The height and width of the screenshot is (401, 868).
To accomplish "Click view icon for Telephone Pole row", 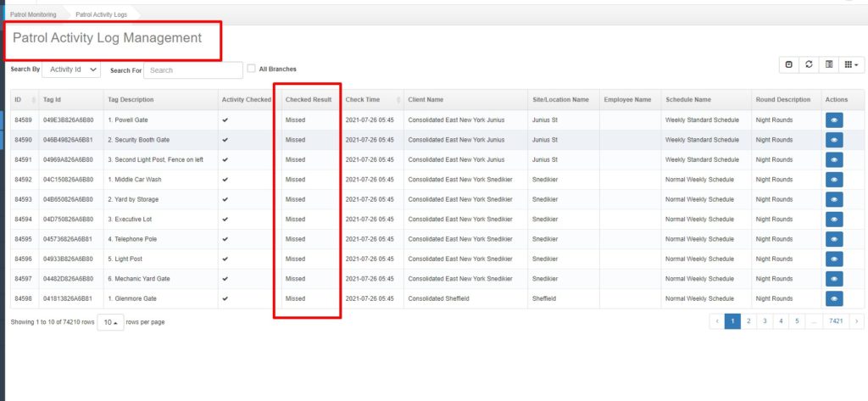I will click(x=834, y=239).
